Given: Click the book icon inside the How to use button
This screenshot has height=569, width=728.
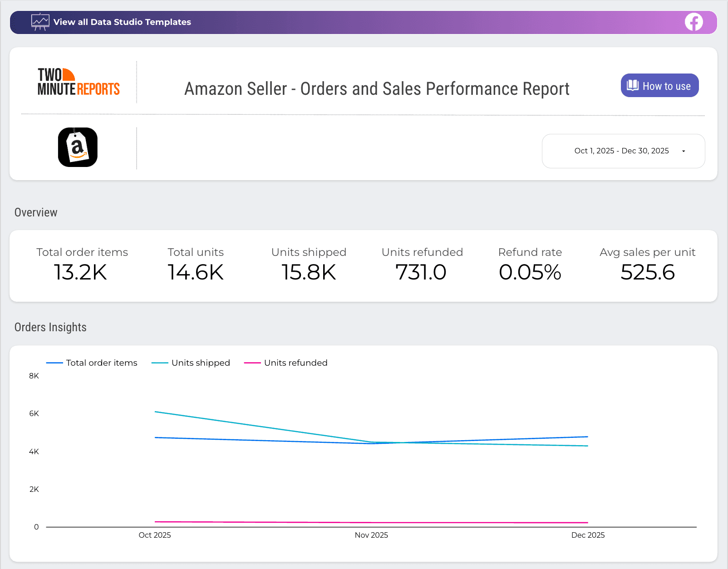Looking at the screenshot, I should 633,85.
